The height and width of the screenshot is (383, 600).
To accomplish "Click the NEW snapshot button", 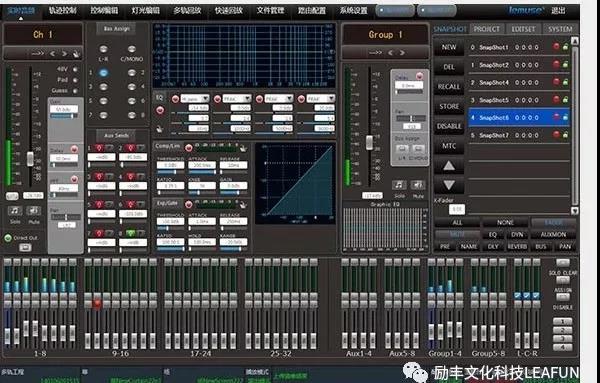I will tap(449, 47).
